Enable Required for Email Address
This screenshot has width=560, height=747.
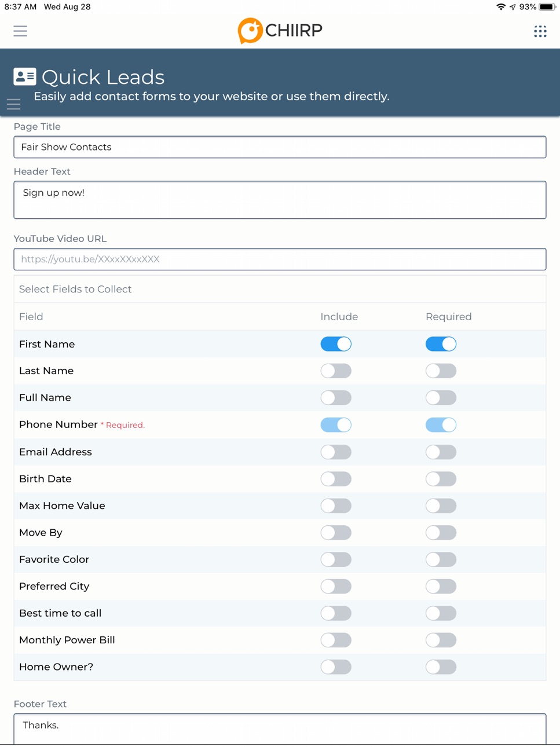tap(441, 452)
